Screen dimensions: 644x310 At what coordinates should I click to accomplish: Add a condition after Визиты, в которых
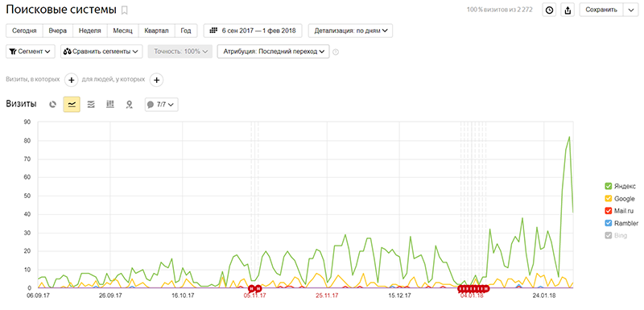point(71,80)
